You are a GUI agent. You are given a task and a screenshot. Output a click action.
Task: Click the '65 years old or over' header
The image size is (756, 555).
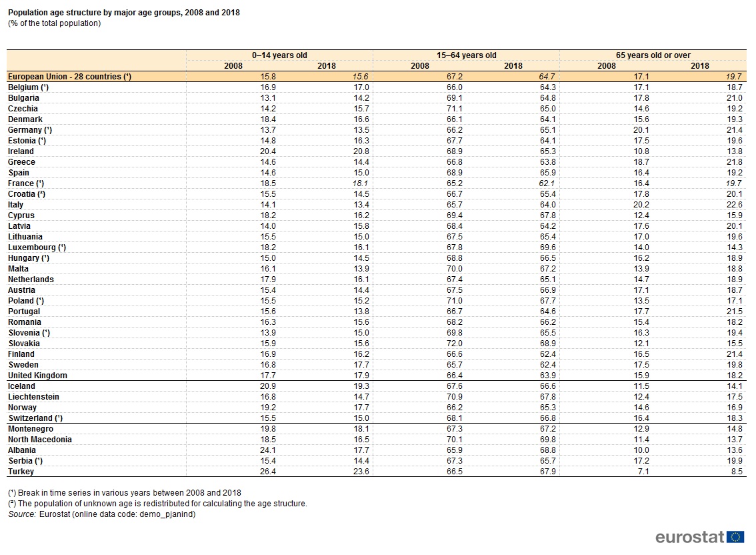click(653, 55)
